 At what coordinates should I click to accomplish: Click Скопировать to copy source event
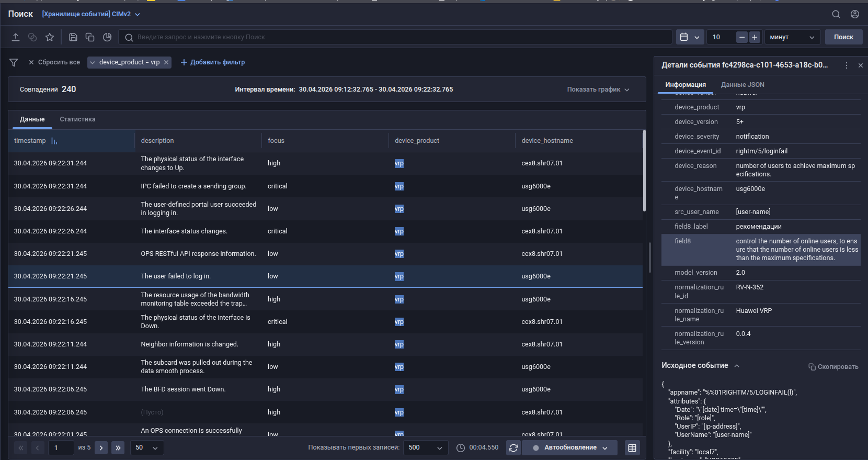833,367
